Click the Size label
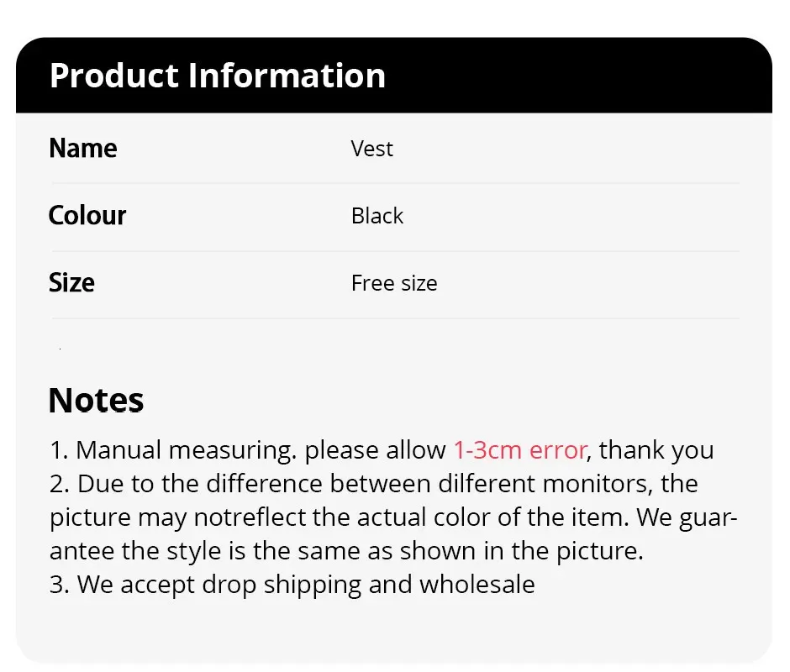Image resolution: width=790 pixels, height=672 pixels. click(x=71, y=283)
